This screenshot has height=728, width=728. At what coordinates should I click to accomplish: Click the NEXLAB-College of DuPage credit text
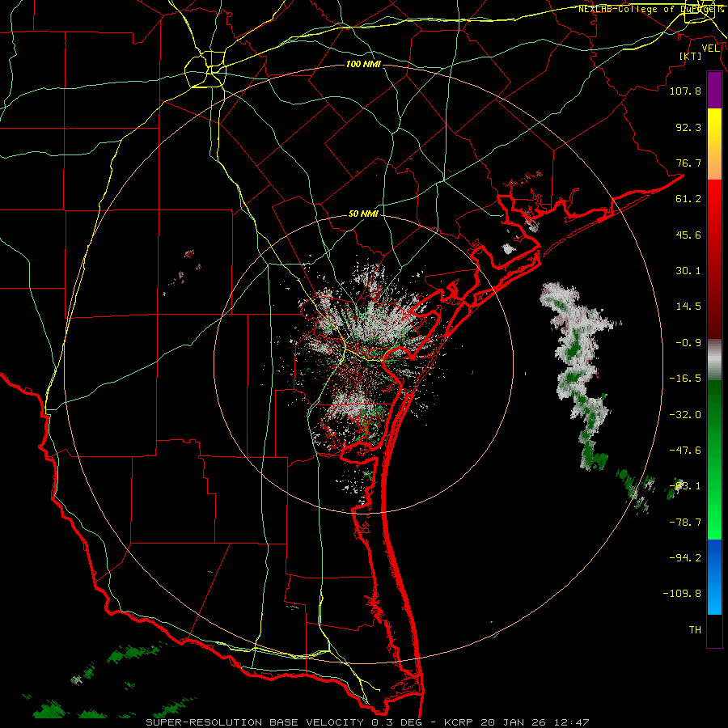pyautogui.click(x=650, y=9)
